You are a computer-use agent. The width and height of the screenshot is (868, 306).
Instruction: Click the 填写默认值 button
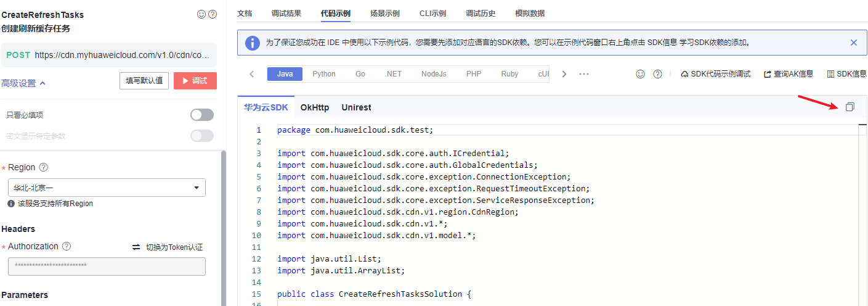tap(144, 81)
